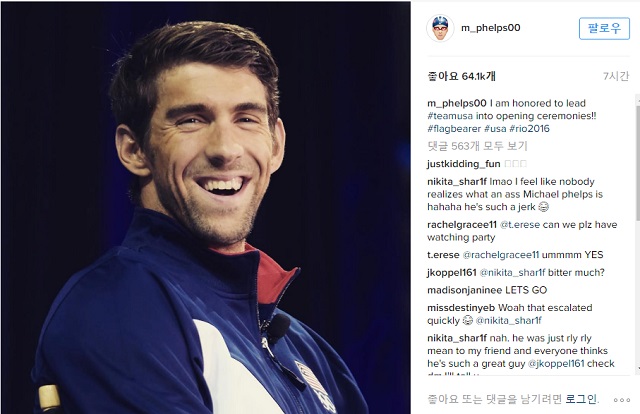Follow the #teamusa hashtag link
This screenshot has height=414, width=640.
(x=450, y=116)
